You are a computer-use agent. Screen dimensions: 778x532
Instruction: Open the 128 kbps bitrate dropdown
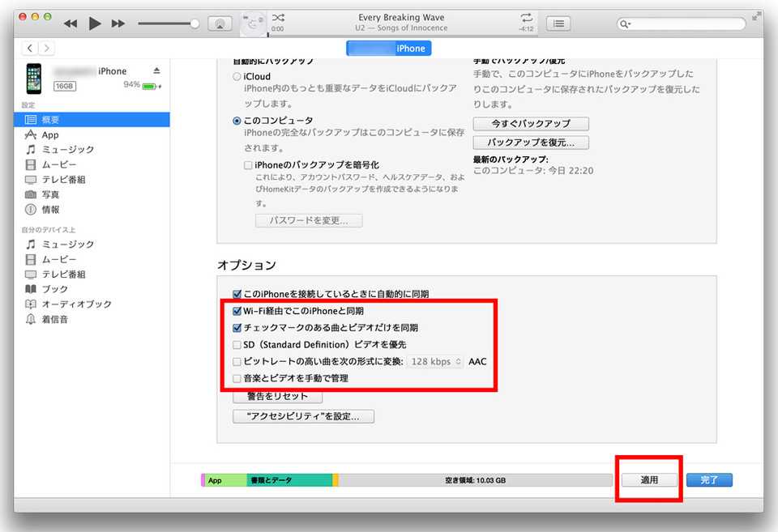tap(435, 361)
